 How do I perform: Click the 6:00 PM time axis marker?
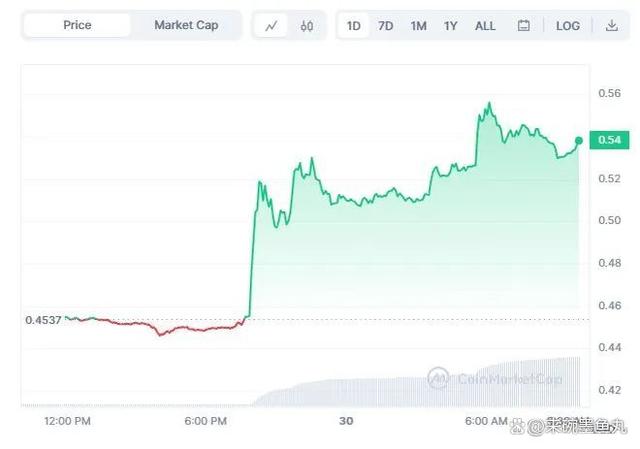click(205, 421)
